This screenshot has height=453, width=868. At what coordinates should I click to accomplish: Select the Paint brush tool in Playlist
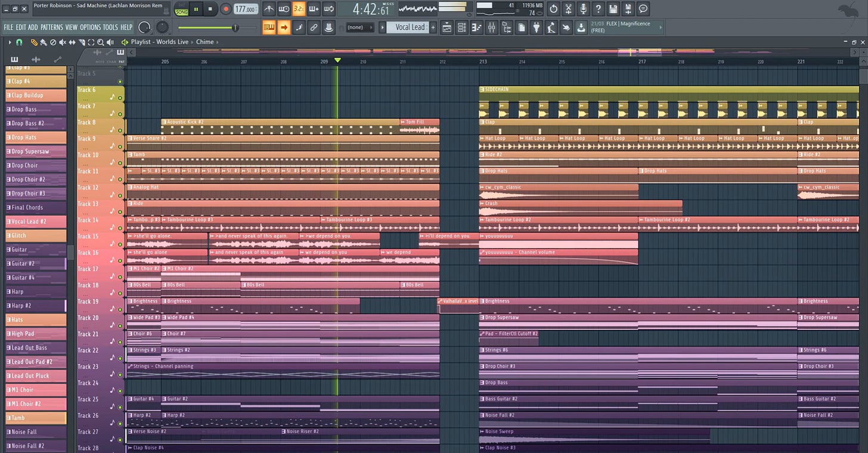click(44, 42)
